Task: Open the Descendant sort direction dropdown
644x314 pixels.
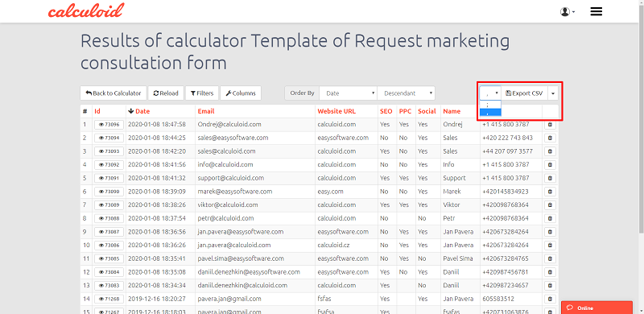Action: click(x=406, y=93)
